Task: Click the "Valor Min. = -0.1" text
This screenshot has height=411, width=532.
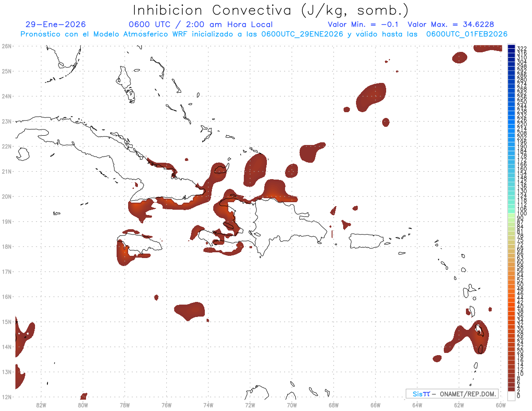Action: 363,24
